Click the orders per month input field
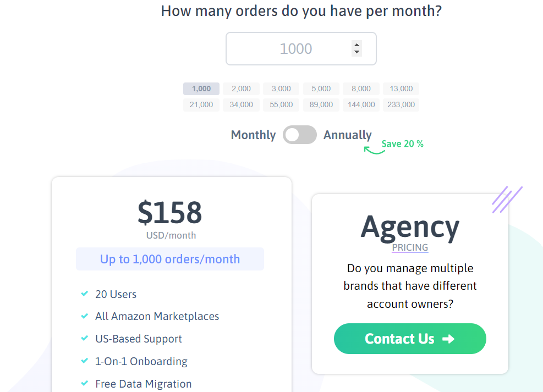Viewport: 543px width, 392px height. [295, 49]
